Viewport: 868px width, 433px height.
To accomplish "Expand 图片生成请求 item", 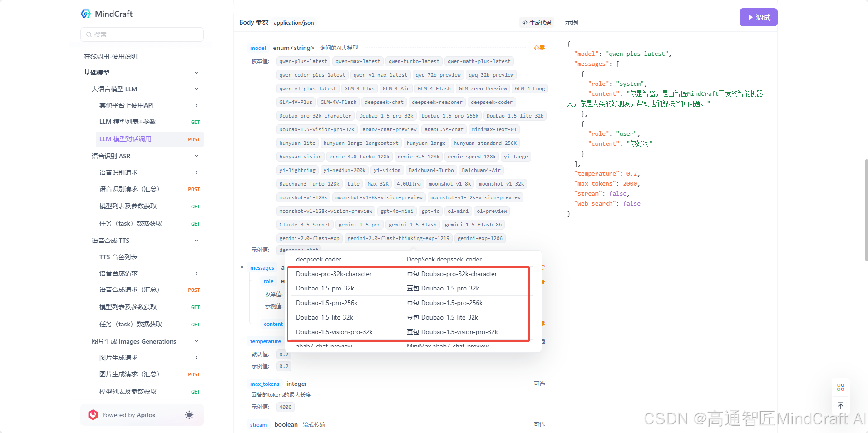I will (197, 358).
